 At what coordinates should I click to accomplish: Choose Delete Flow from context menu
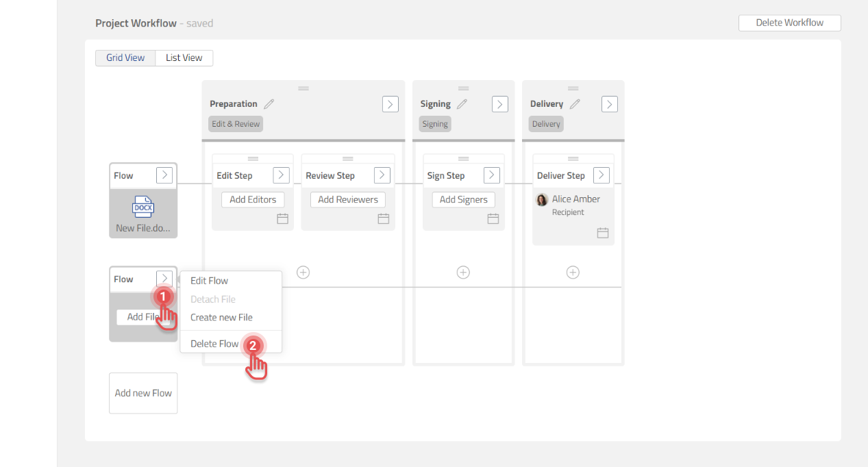214,344
